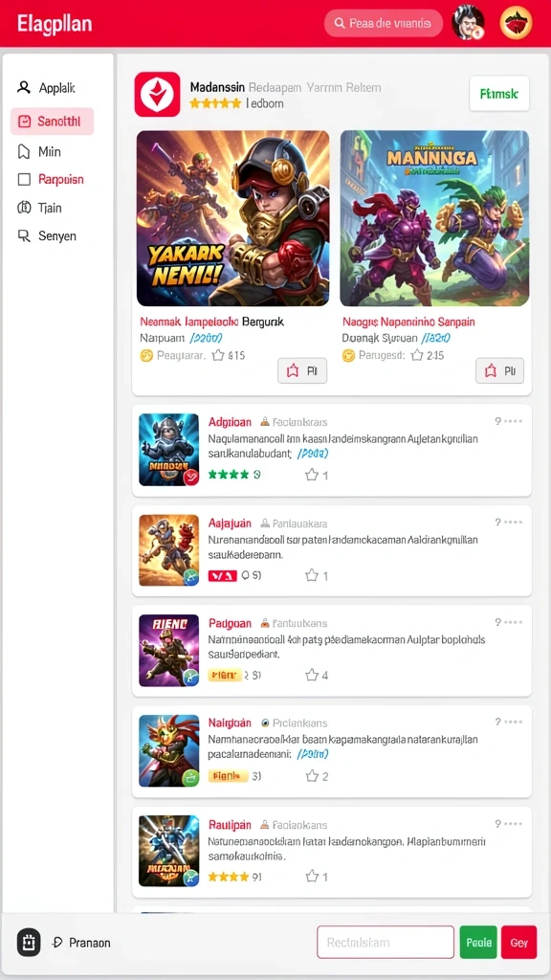Click the red badge tag on Aajajuan row

tap(222, 575)
